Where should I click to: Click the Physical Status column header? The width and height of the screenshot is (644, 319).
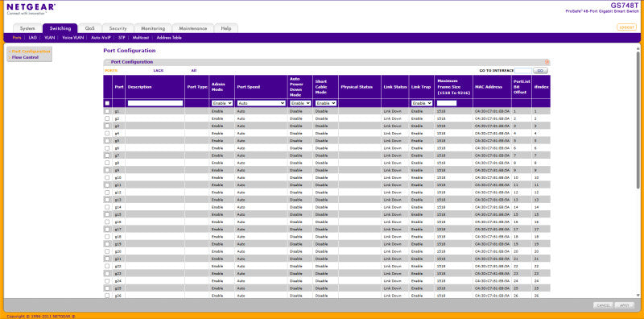(357, 87)
